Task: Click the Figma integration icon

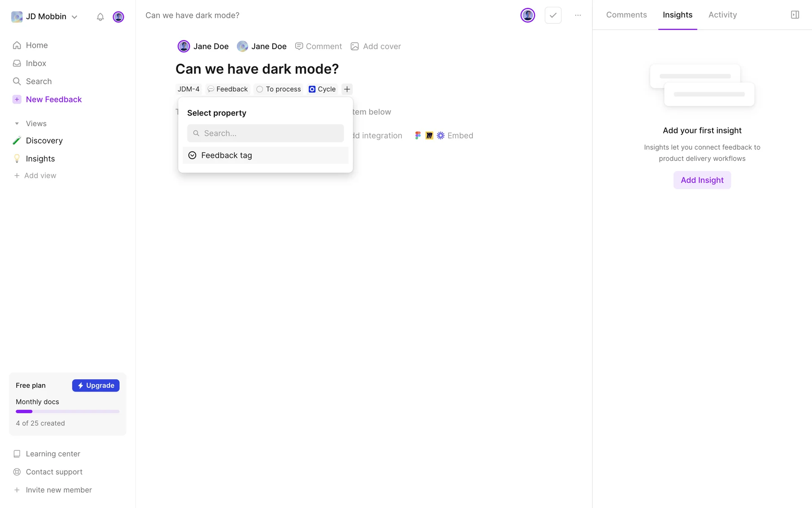Action: [x=418, y=135]
